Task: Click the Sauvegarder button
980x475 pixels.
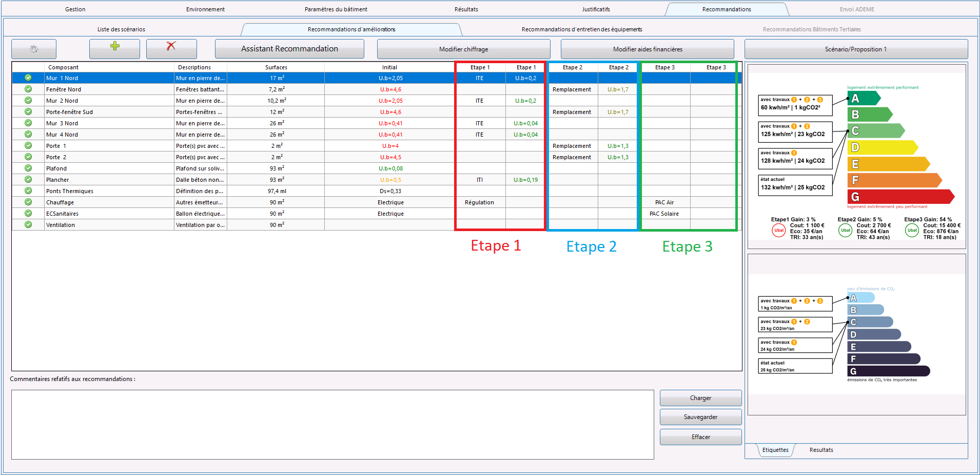Action: click(x=700, y=417)
